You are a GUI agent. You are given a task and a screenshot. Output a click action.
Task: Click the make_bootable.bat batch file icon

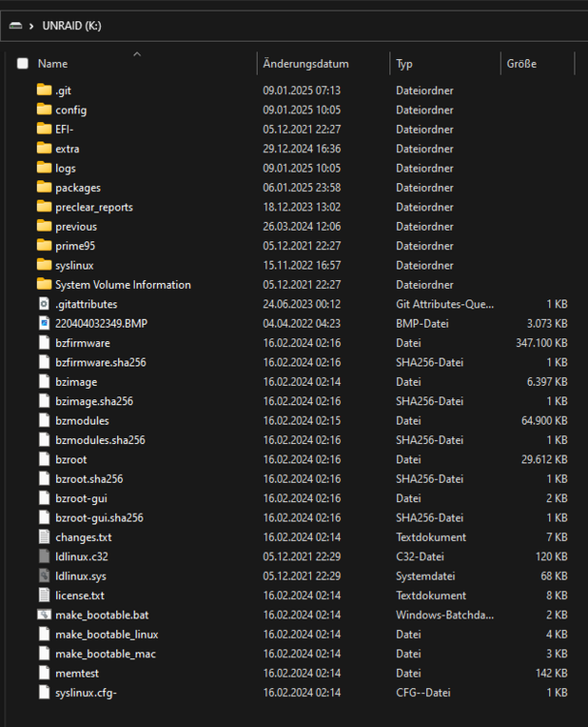point(44,615)
